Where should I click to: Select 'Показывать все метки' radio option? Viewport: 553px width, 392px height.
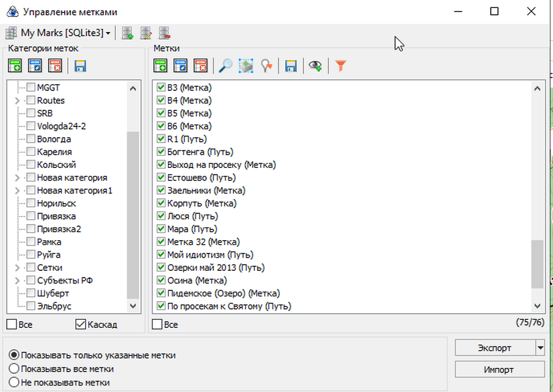[x=13, y=369]
